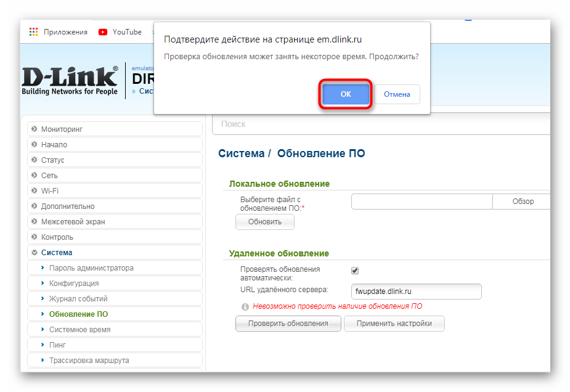Open the Приложения apps grid icon
570x392 pixels.
coord(33,32)
